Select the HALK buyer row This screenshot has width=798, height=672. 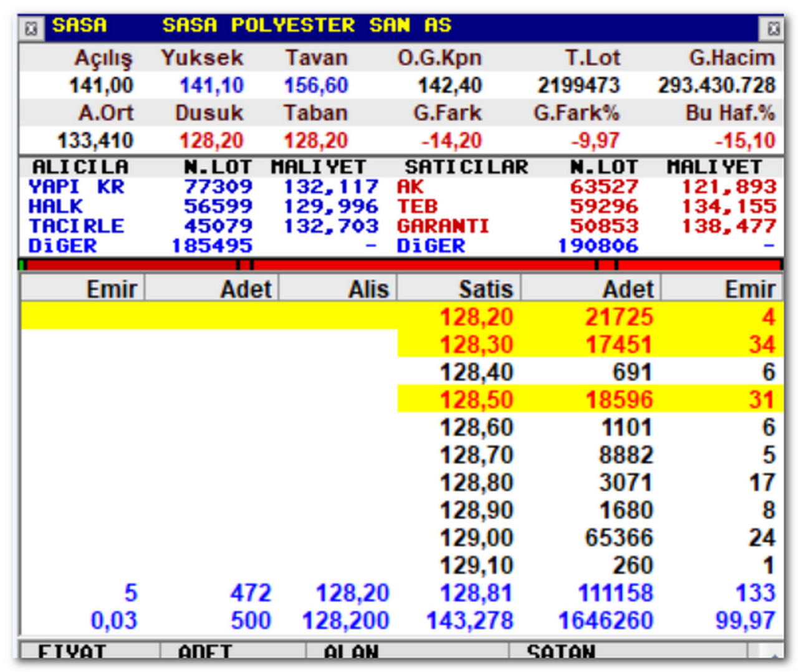pyautogui.click(x=203, y=206)
